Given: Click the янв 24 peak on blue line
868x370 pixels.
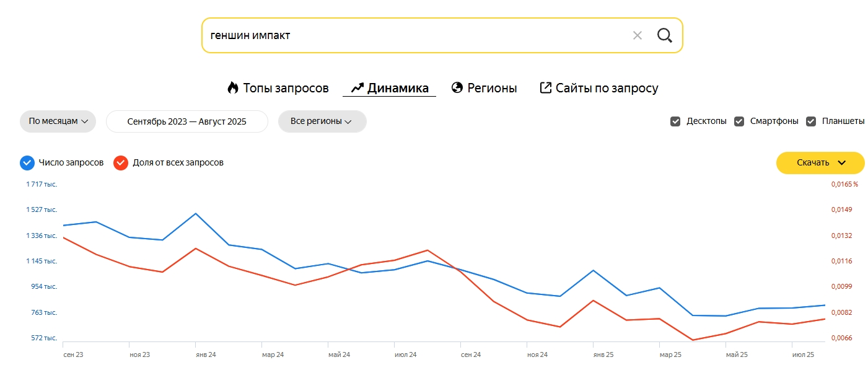Looking at the screenshot, I should (196, 214).
